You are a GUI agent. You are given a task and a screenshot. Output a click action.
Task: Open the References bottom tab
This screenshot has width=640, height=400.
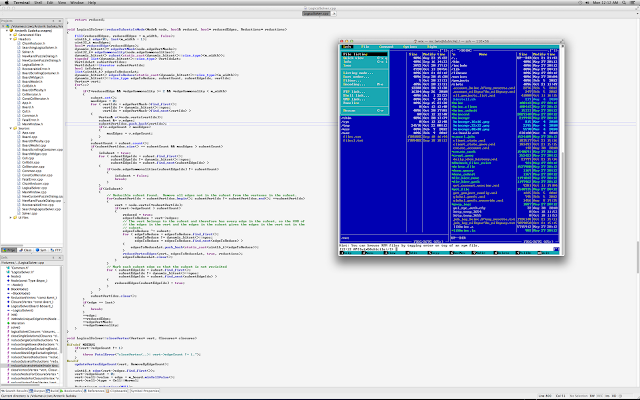[x=94, y=391]
